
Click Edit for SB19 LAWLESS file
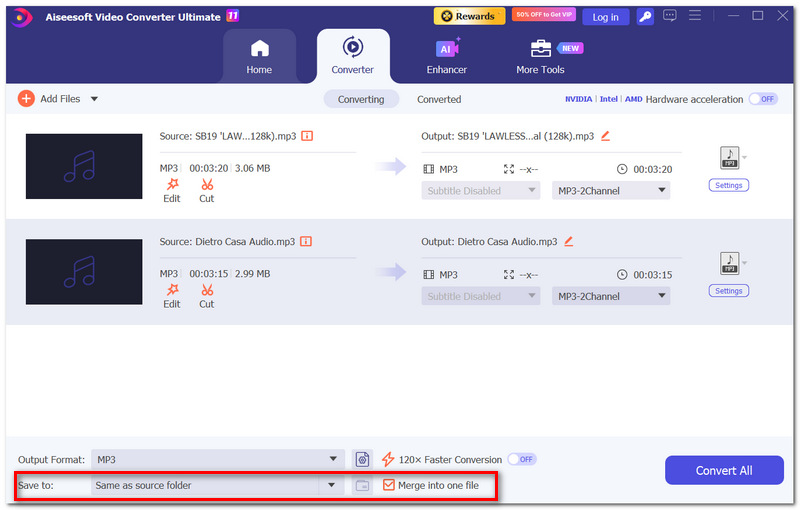pyautogui.click(x=172, y=191)
